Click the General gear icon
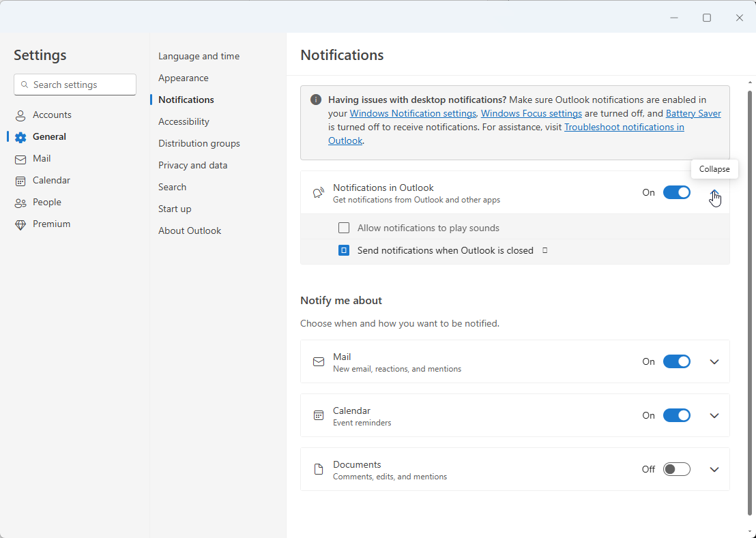This screenshot has height=538, width=756. (x=20, y=137)
